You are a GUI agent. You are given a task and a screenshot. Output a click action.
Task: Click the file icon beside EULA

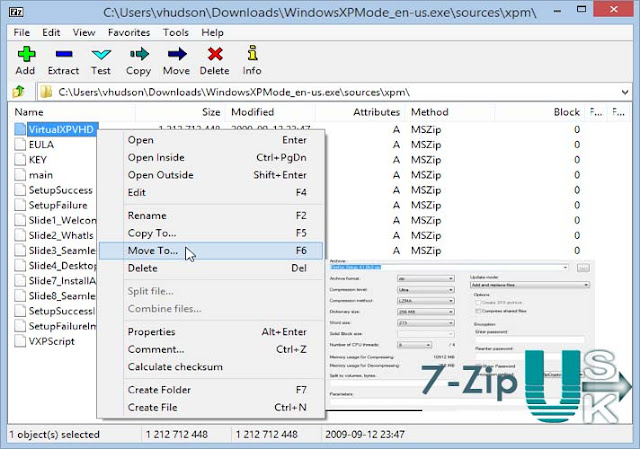coord(20,144)
